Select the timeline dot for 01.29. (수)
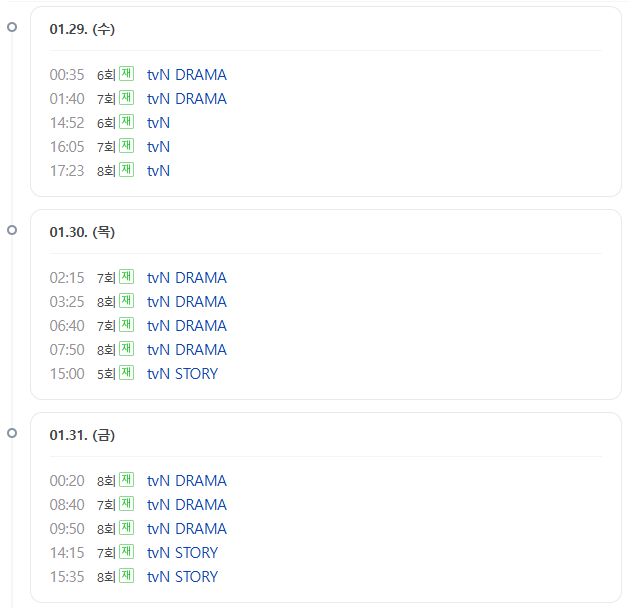Viewport: 629px width, 608px height. click(12, 27)
